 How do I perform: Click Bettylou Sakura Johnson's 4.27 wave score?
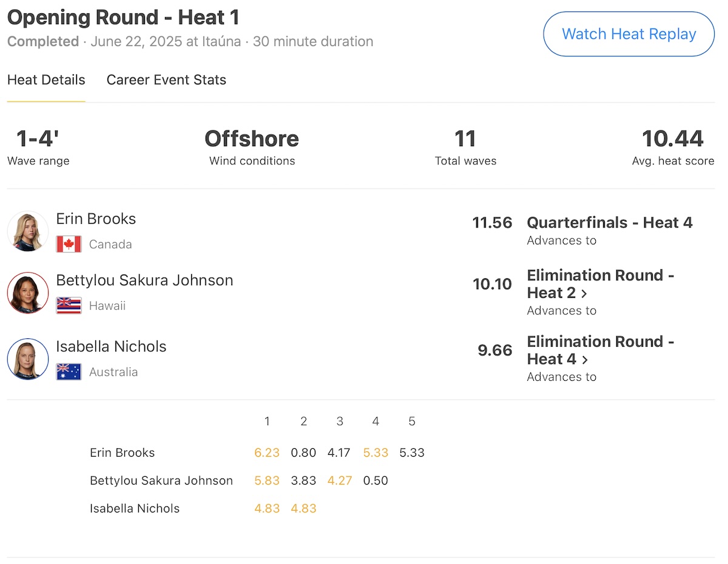[340, 480]
